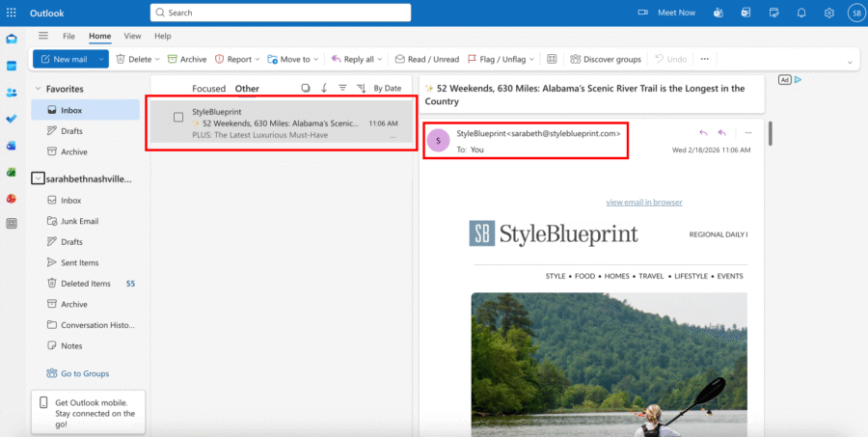
Task: Tick the StyleBlueprint message checkbox
Action: click(178, 118)
